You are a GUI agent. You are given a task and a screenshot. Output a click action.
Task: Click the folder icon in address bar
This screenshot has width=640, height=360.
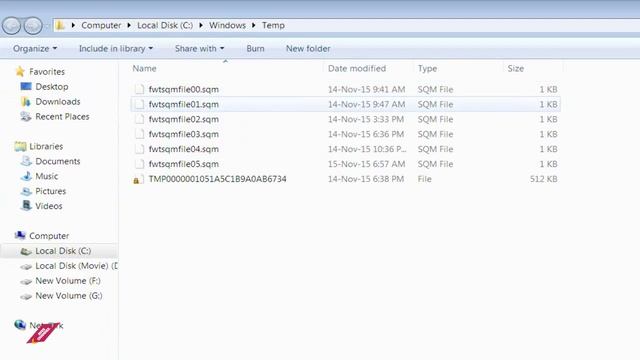[x=60, y=25]
